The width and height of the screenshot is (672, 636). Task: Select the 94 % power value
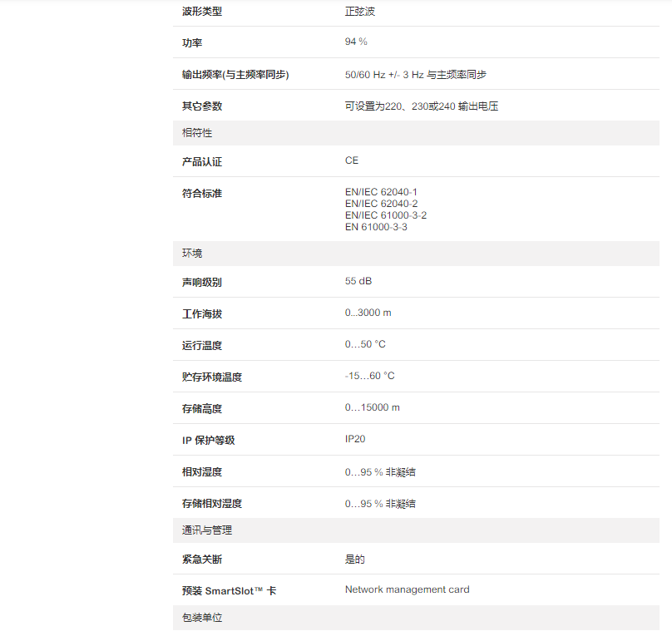click(x=356, y=42)
